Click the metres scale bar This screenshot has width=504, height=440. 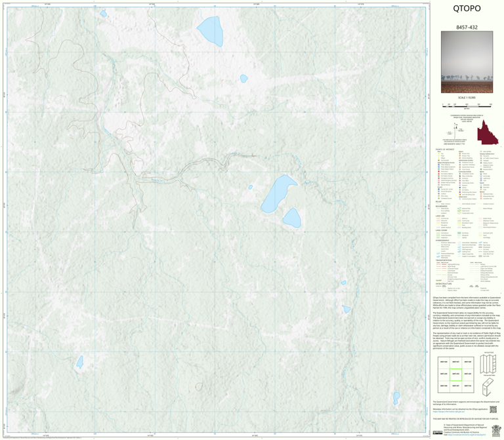pyautogui.click(x=467, y=105)
